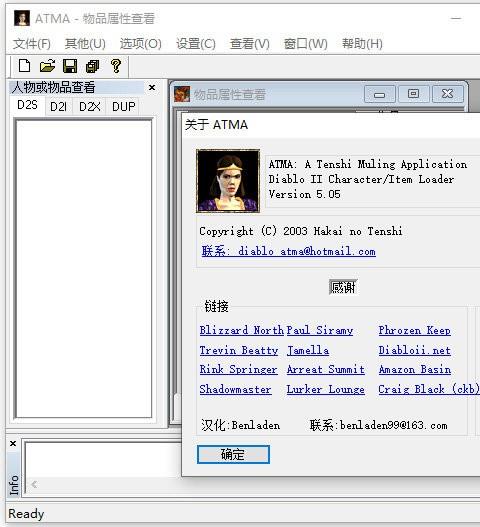This screenshot has height=527, width=480.
Task: Open the Arreat Summit link
Action: tap(325, 370)
